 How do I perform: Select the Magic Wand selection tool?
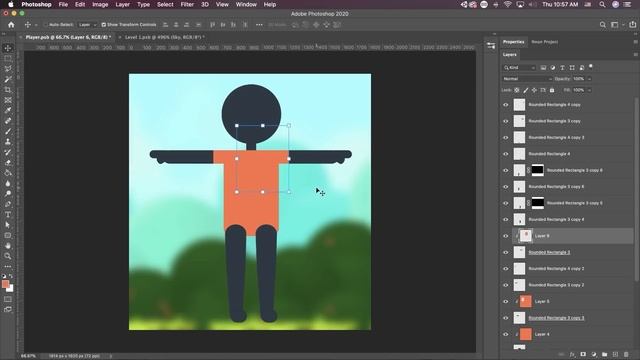pyautogui.click(x=8, y=79)
